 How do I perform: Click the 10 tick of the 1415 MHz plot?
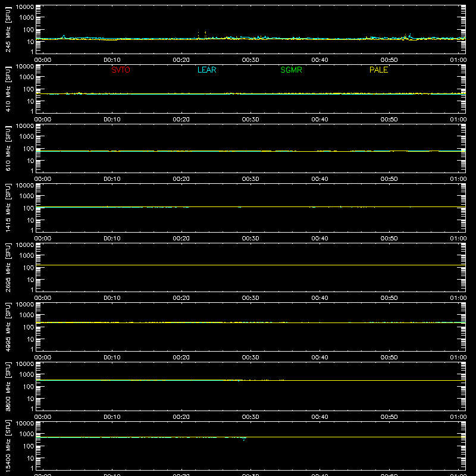[30, 220]
